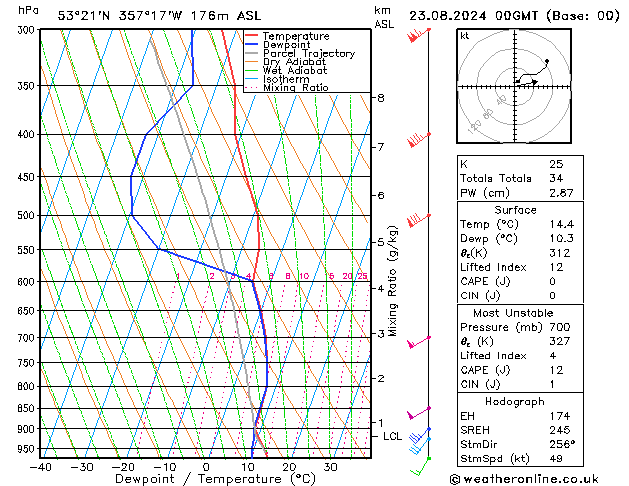Click the Surface section heading
The width and height of the screenshot is (629, 486).
coord(515,210)
